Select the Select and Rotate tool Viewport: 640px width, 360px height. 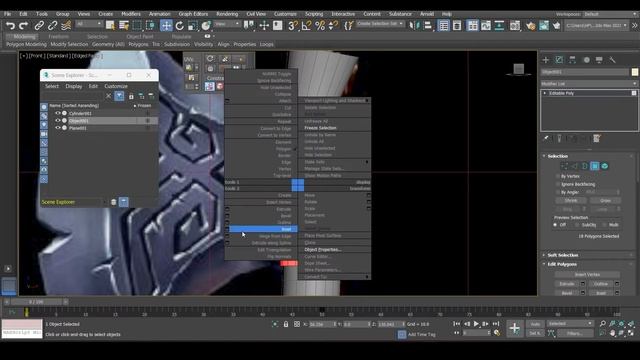coord(180,26)
